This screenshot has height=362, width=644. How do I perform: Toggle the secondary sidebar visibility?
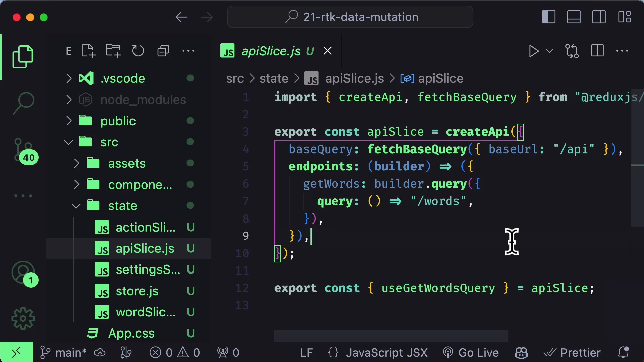(x=598, y=17)
